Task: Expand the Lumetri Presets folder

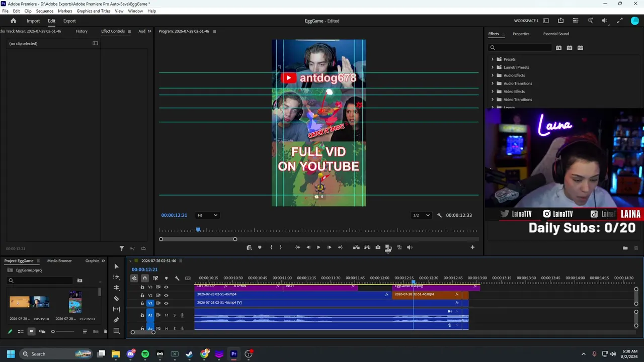Action: pos(493,67)
